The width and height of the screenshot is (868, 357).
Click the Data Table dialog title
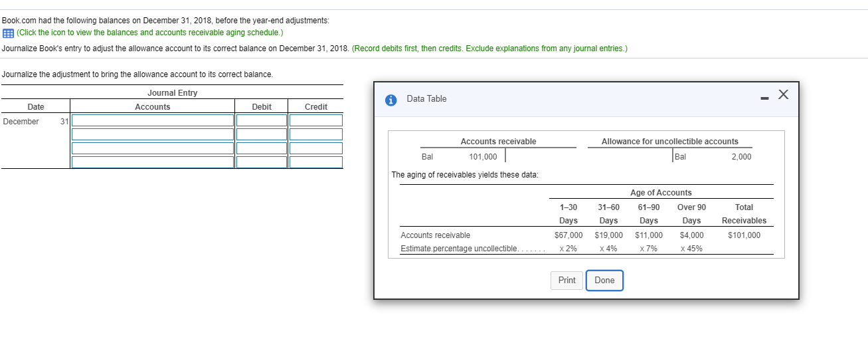pyautogui.click(x=426, y=99)
